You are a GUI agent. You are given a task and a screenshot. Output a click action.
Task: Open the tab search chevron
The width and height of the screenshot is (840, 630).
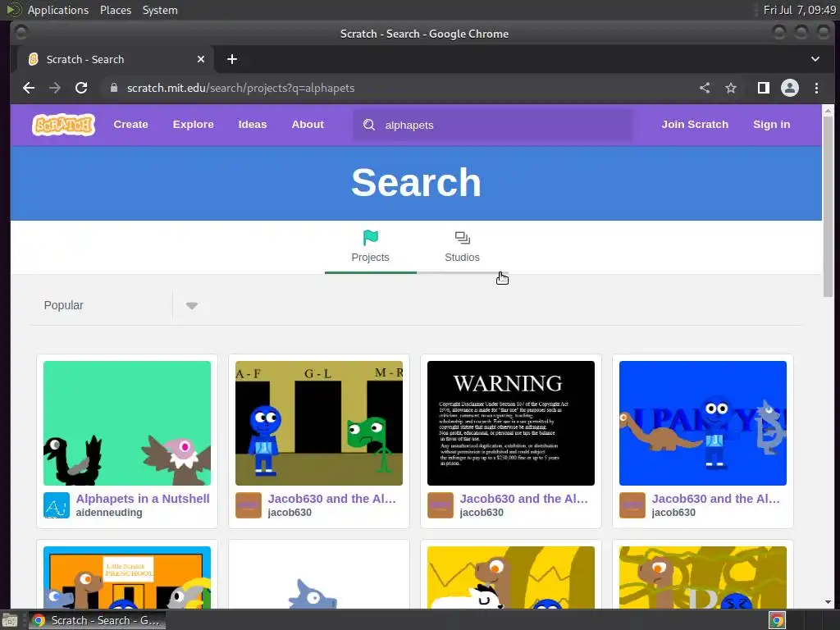coord(815,59)
